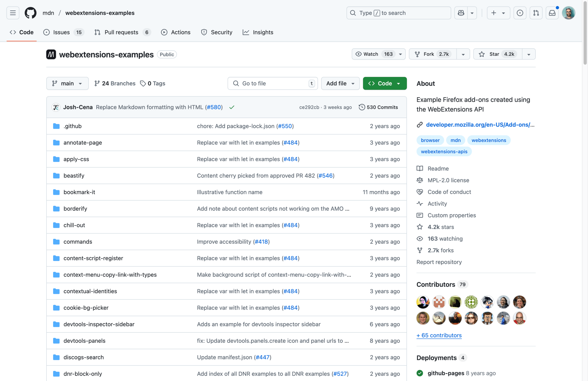Screen dimensions: 588x381
Task: Open the devtools-panels folder
Action: 84,341
